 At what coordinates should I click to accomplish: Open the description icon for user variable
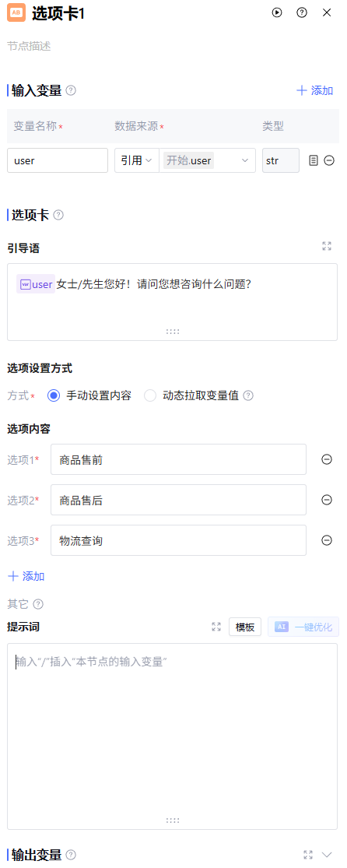314,160
